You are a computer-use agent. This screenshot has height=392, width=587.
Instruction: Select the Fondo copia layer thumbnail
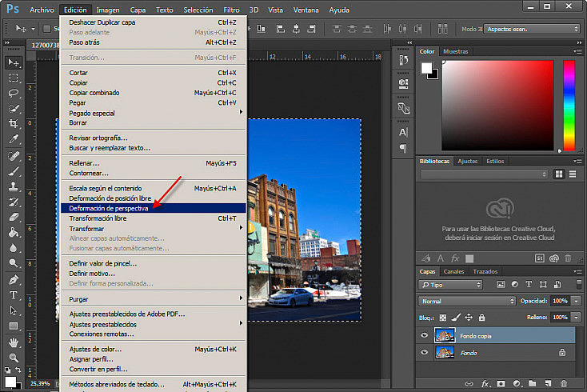coord(445,335)
